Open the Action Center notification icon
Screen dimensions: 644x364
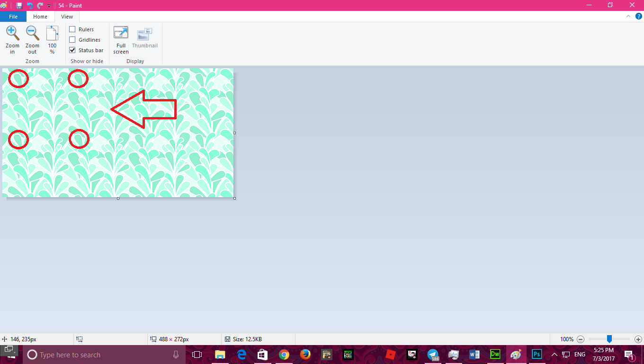[629, 355]
